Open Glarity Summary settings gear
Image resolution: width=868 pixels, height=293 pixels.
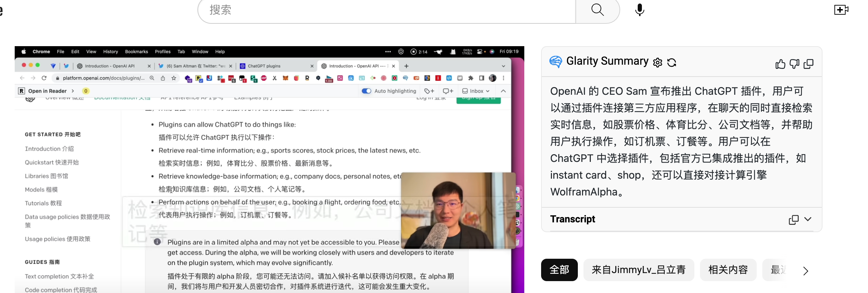(658, 63)
